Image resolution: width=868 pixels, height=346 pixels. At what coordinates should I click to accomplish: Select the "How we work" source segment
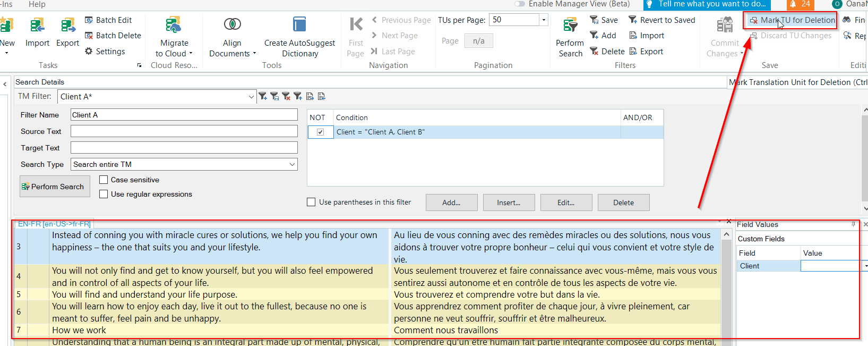point(79,330)
